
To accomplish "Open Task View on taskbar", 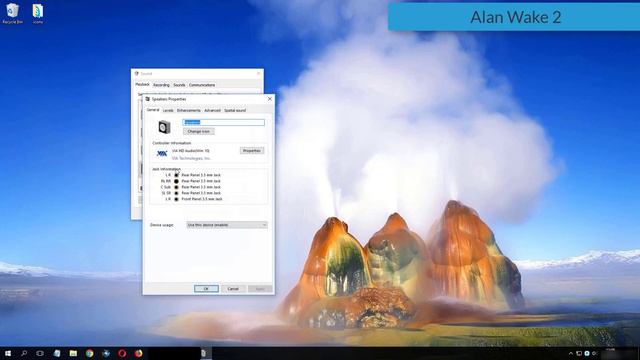I will [40, 353].
